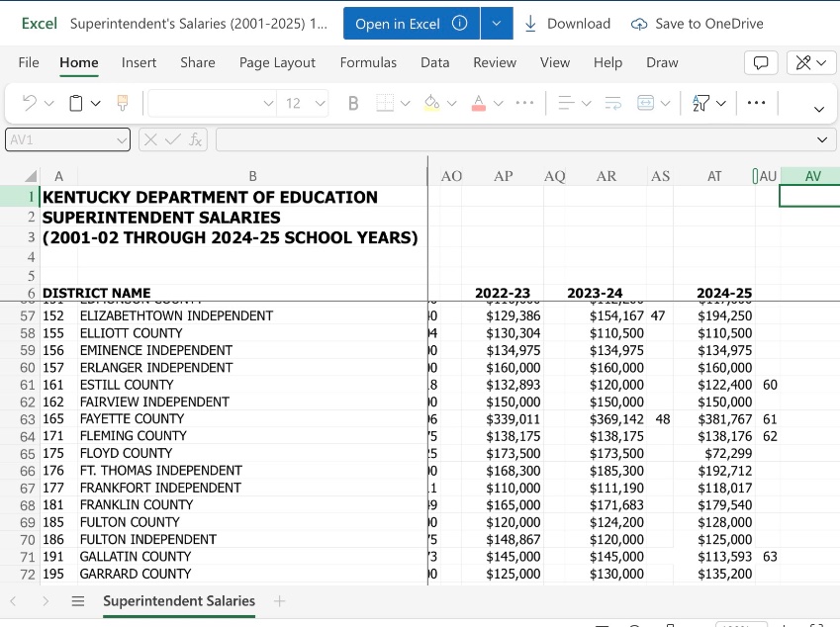Apply the yellow Fill Color
The height and width of the screenshot is (627, 840).
pos(431,103)
